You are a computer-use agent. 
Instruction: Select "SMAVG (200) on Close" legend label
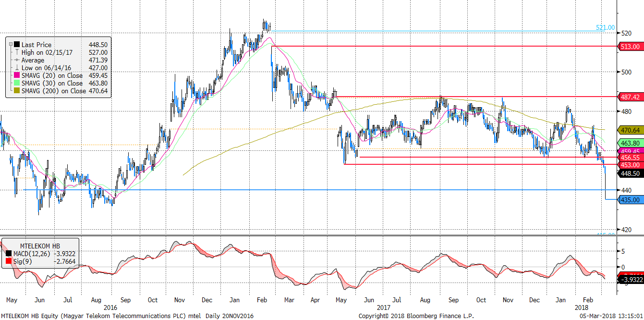(54, 91)
